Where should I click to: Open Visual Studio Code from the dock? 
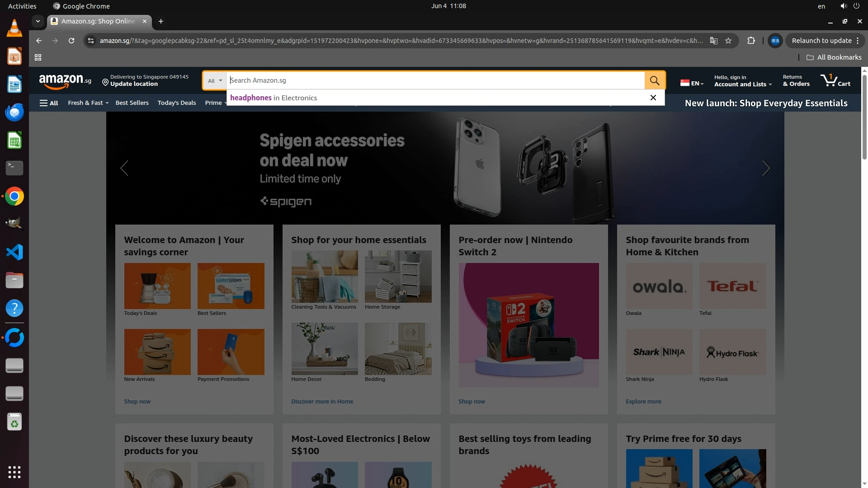[14, 252]
